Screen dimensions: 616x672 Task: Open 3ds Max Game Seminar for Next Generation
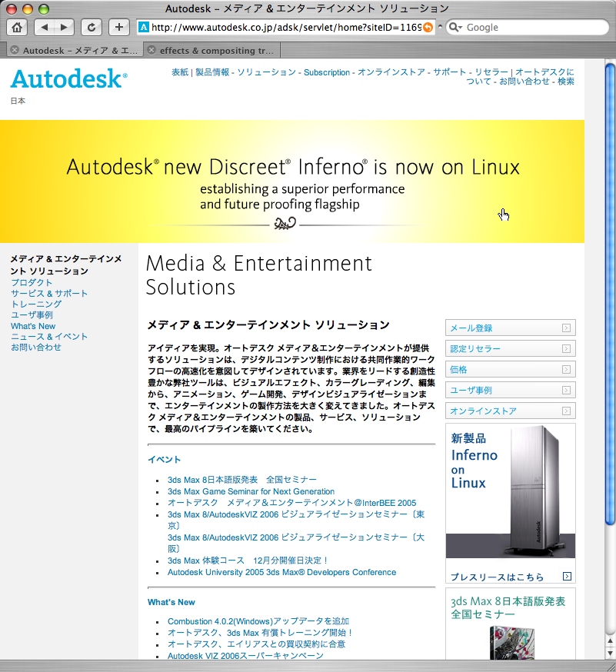tap(251, 491)
